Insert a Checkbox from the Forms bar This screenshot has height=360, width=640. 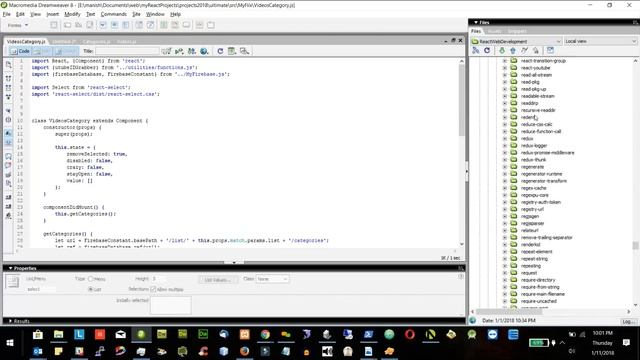tap(103, 25)
